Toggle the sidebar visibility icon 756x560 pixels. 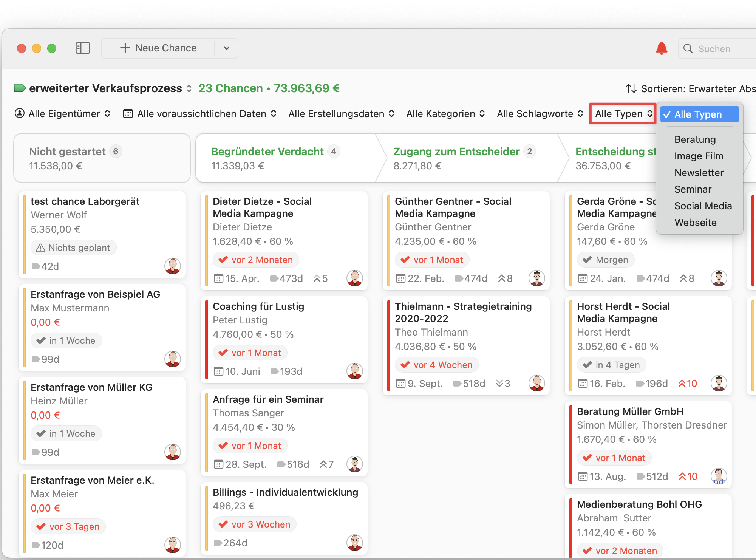pyautogui.click(x=83, y=48)
